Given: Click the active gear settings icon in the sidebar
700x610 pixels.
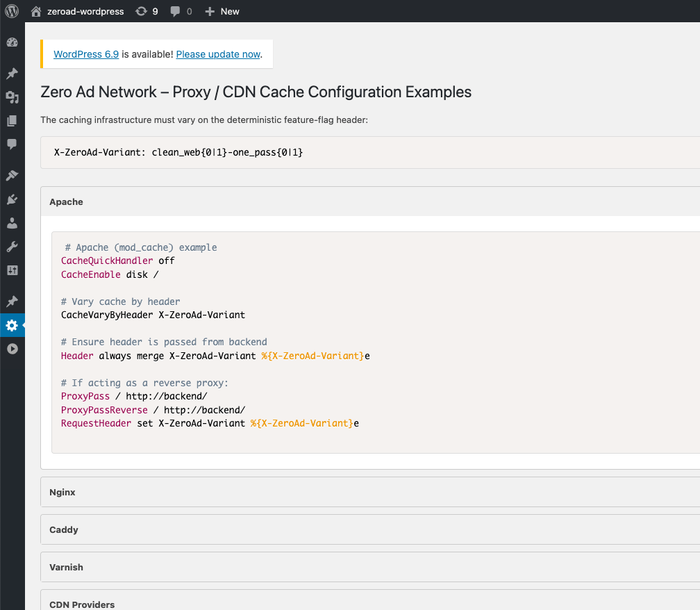Looking at the screenshot, I should click(12, 325).
